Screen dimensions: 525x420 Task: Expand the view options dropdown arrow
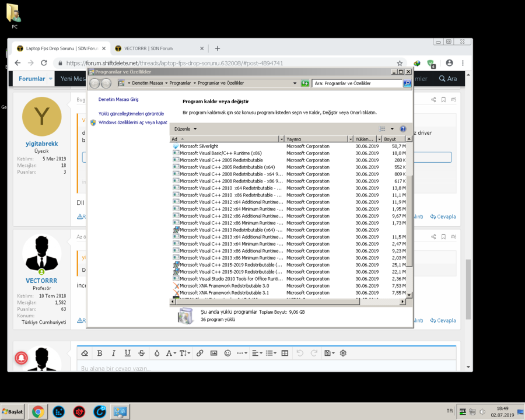pyautogui.click(x=392, y=129)
